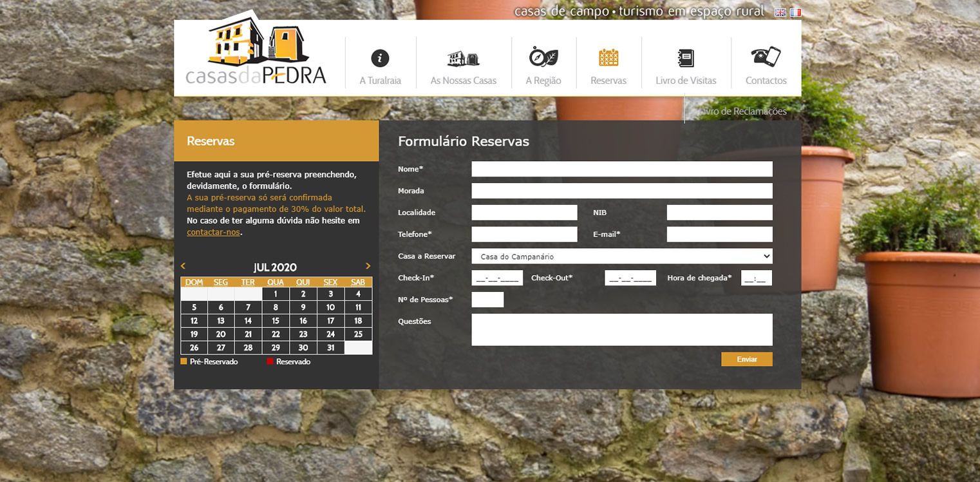980x482 pixels.
Task: Click the JUL 2020 calendar title
Action: [x=275, y=267]
